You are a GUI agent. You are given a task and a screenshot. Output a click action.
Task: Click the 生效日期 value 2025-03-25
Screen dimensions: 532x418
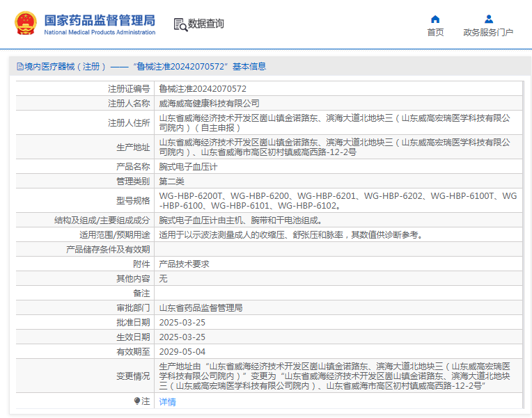tap(182, 337)
